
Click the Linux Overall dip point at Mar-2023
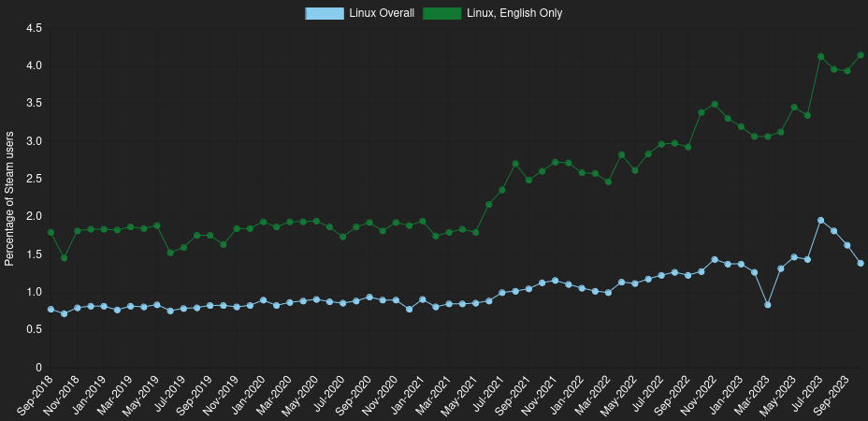tap(767, 305)
